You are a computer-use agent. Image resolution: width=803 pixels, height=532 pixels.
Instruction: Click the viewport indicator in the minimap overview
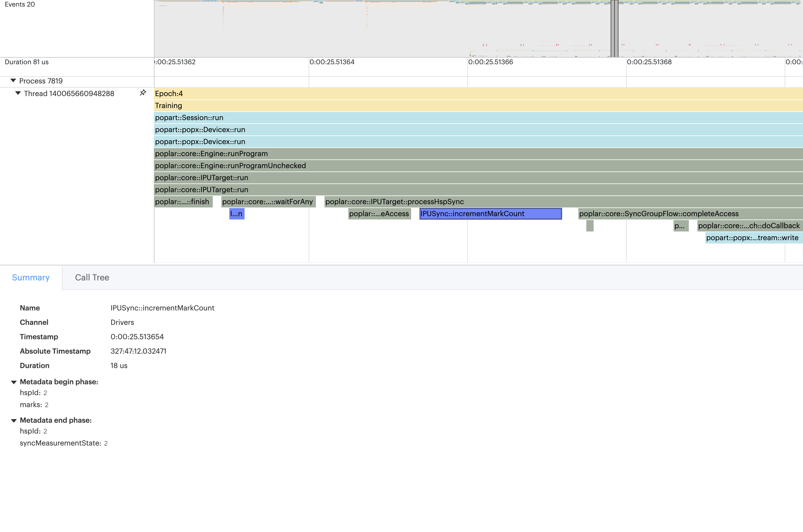(615, 28)
